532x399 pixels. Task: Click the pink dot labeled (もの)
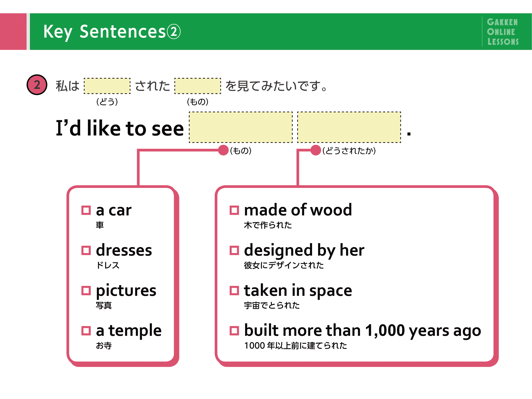(x=223, y=150)
